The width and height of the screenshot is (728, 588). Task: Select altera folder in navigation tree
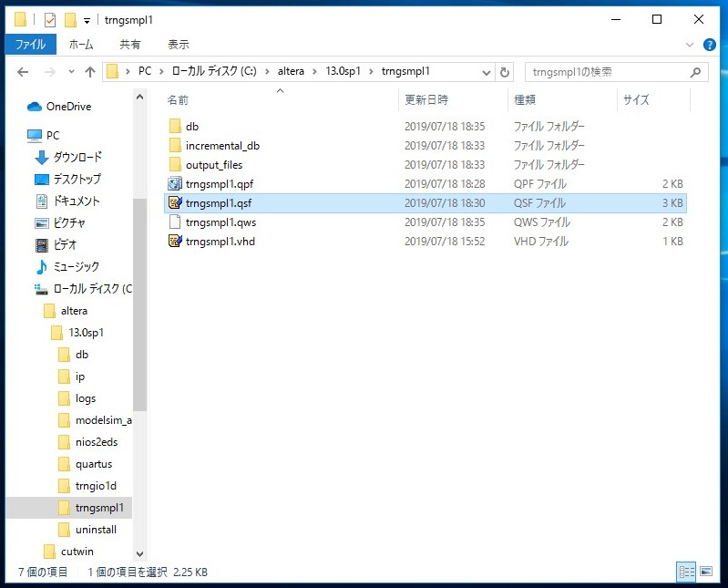pos(66,311)
